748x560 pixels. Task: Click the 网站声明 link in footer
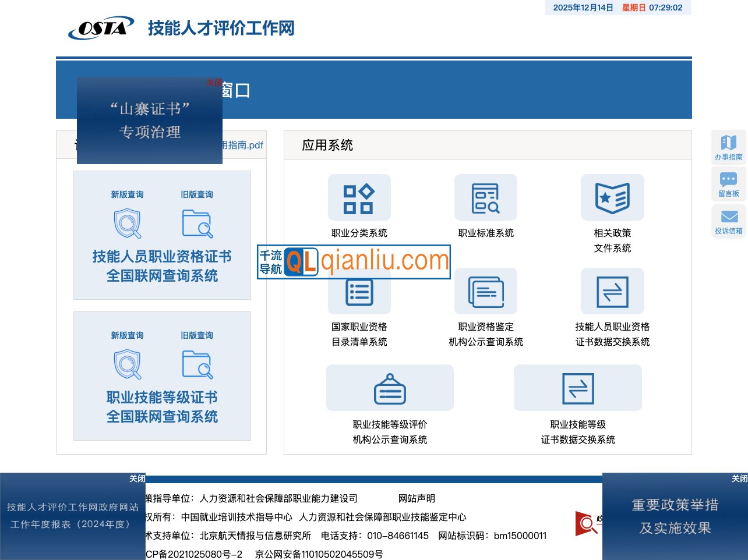coord(417,498)
